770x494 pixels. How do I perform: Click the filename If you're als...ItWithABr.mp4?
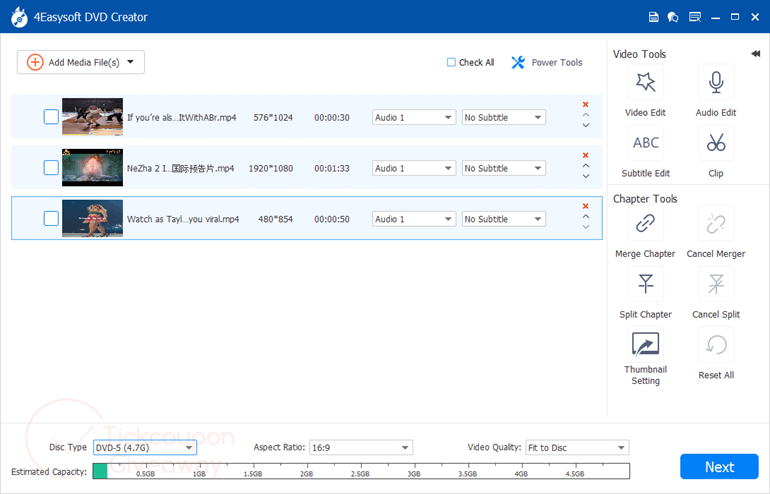(182, 117)
